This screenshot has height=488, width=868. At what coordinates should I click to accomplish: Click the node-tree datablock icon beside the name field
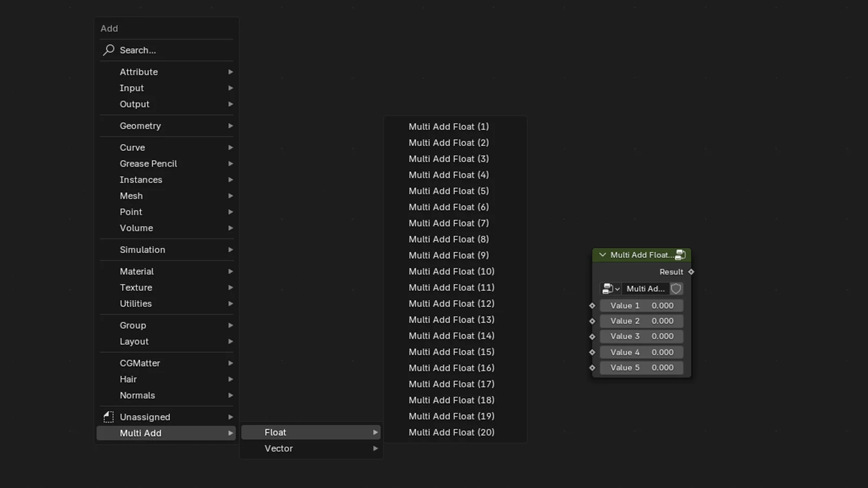click(608, 288)
